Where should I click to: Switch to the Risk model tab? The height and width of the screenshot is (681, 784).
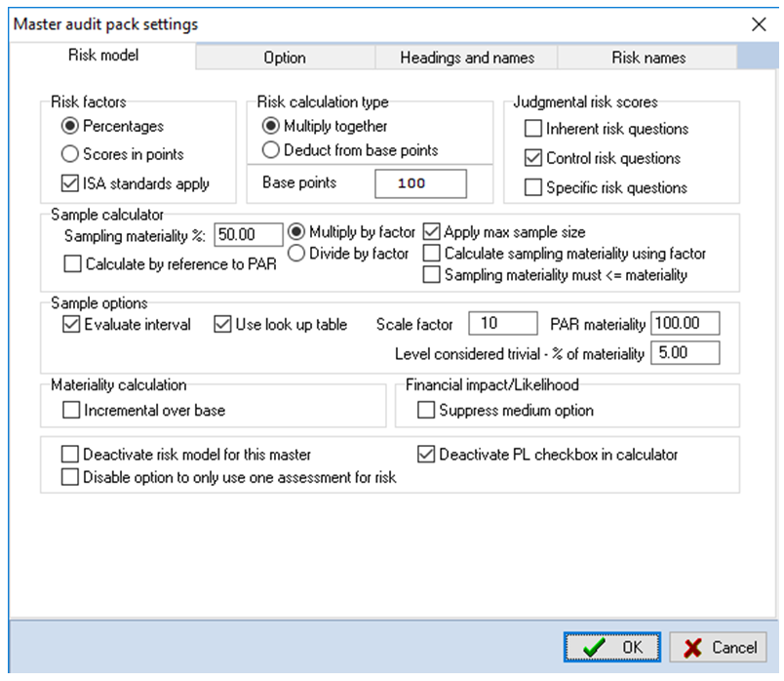(x=103, y=56)
